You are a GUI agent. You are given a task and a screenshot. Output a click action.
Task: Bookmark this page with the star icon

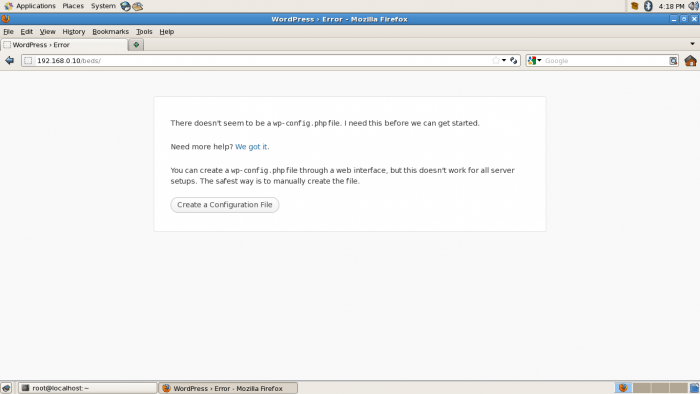tap(496, 60)
